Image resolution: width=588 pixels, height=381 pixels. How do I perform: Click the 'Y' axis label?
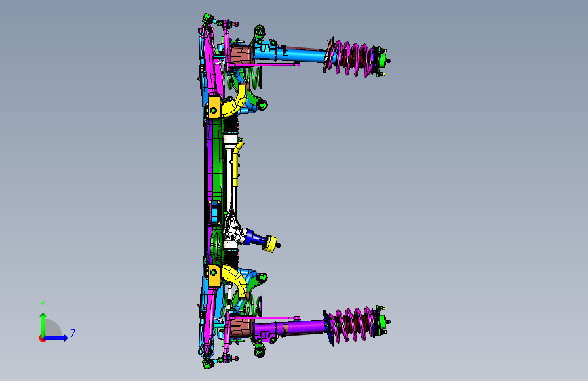coord(43,305)
